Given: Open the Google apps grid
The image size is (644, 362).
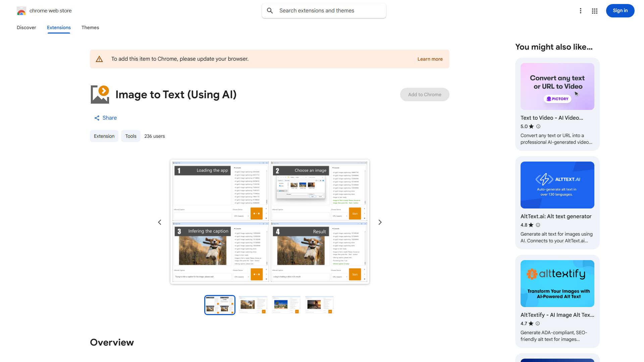Looking at the screenshot, I should click(594, 11).
